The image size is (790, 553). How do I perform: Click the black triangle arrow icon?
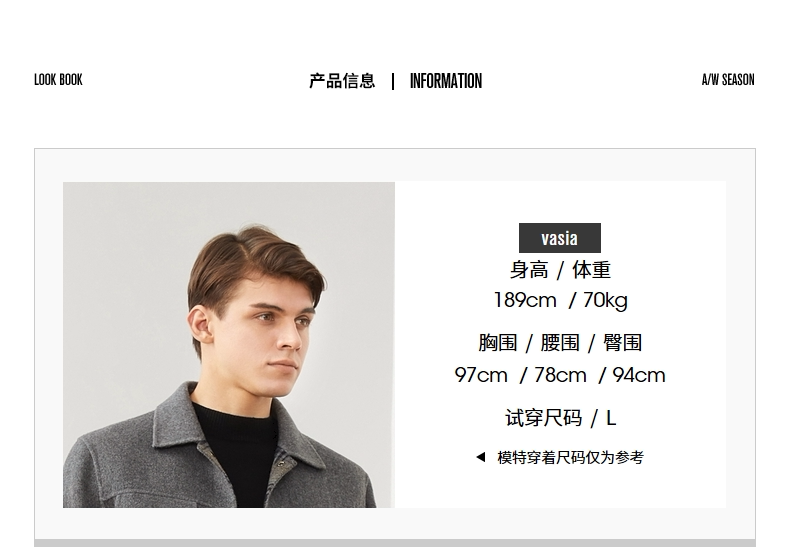pos(481,457)
